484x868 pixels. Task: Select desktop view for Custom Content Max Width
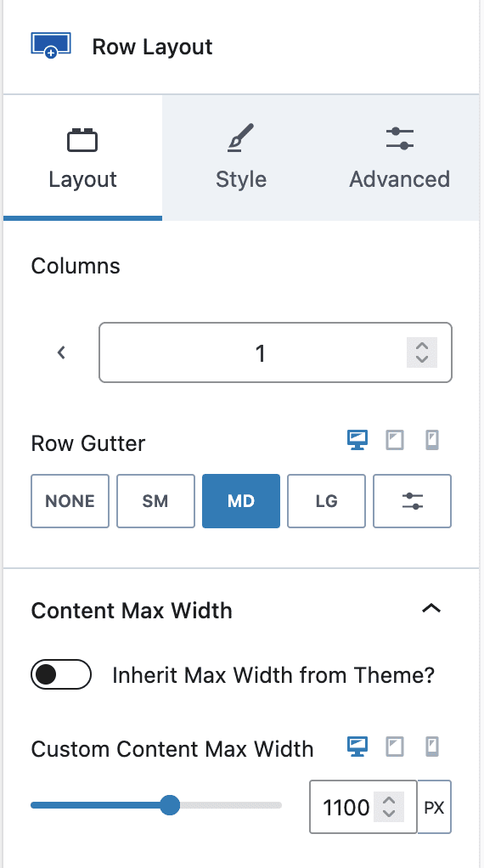(357, 747)
